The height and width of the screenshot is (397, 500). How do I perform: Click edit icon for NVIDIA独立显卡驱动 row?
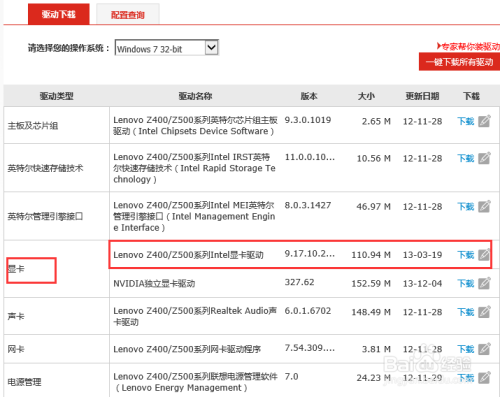[484, 283]
